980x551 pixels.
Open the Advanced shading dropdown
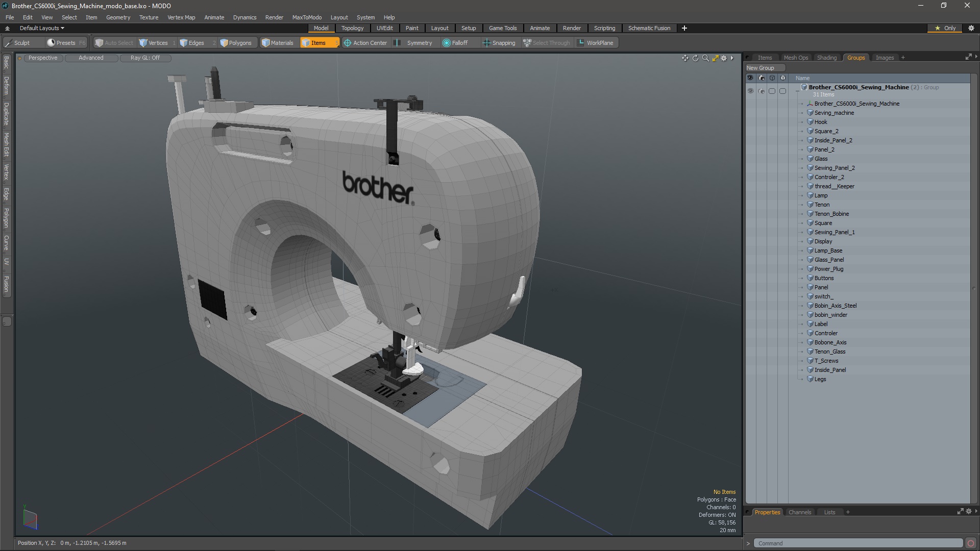[91, 58]
